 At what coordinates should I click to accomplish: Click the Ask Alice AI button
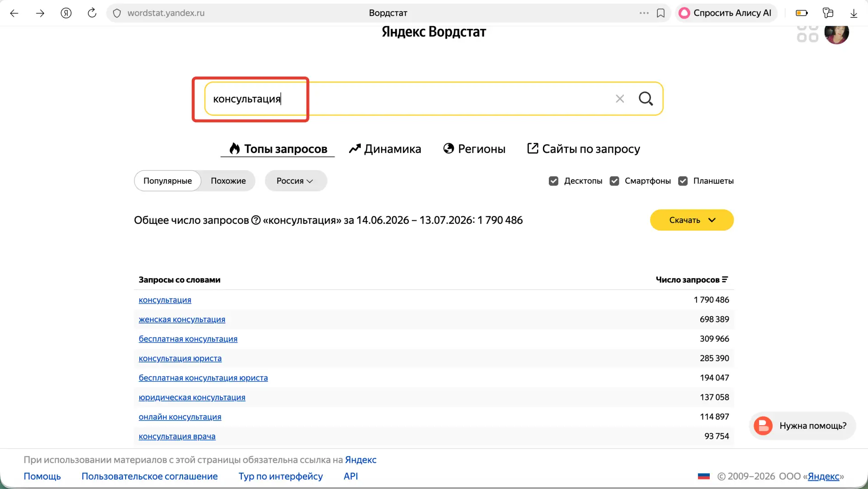coord(726,13)
